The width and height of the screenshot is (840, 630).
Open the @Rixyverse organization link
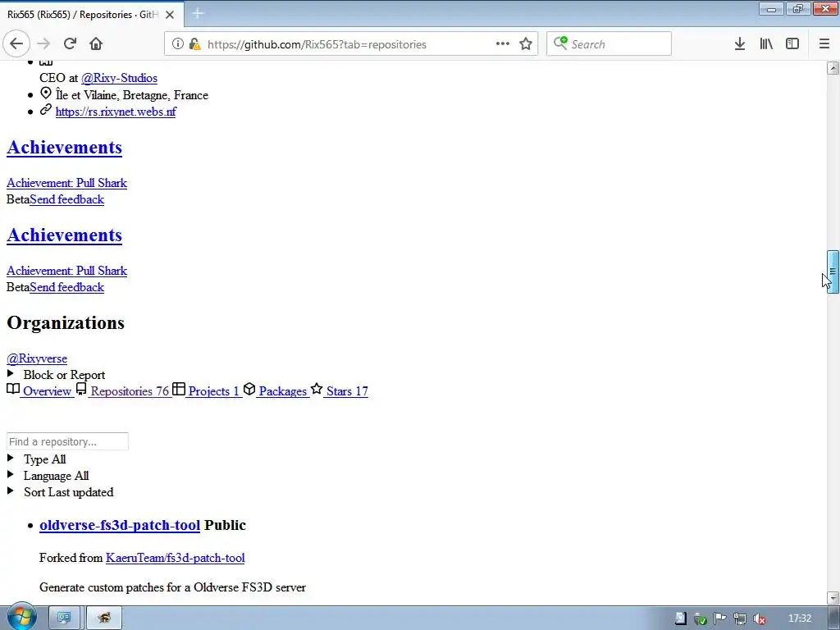coord(37,359)
